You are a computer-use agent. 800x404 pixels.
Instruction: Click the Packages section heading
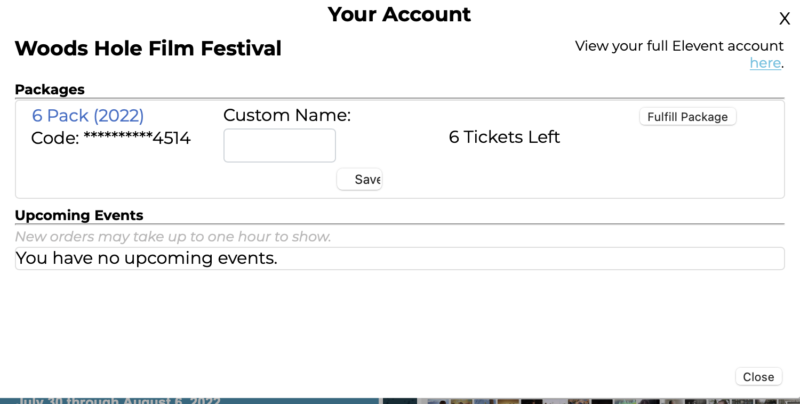(49, 89)
